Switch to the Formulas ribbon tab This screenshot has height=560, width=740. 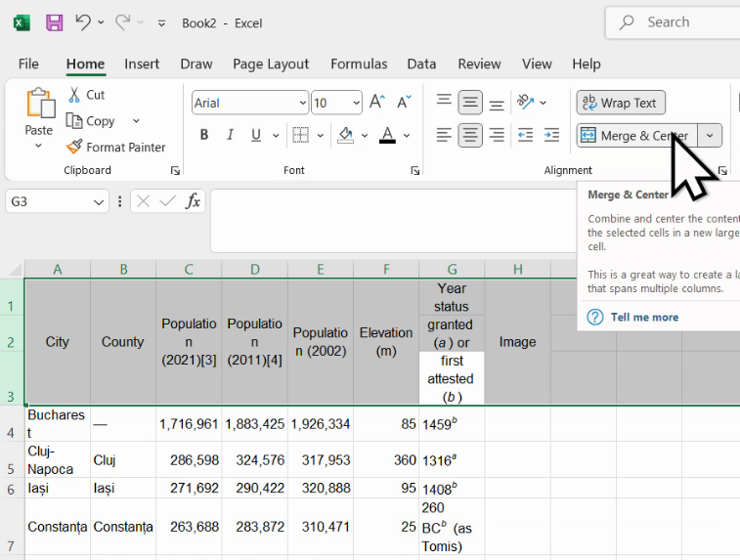tap(359, 64)
